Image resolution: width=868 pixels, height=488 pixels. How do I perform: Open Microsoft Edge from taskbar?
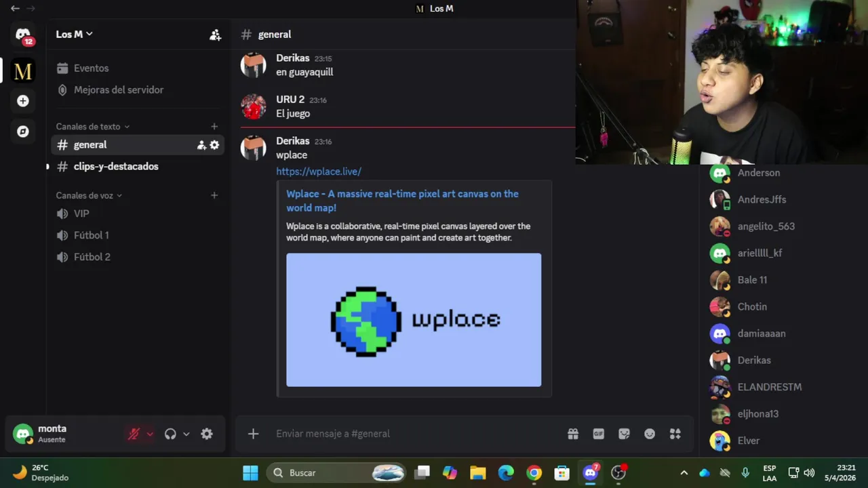506,473
